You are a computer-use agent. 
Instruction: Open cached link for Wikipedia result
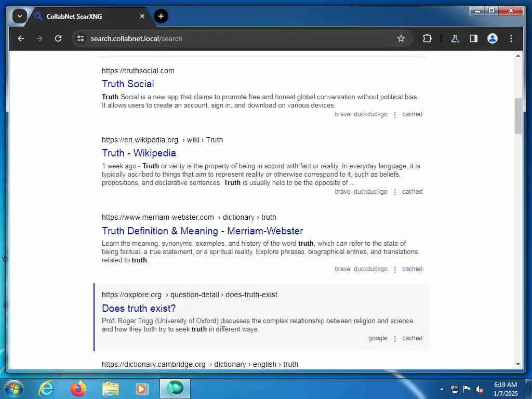coord(412,192)
